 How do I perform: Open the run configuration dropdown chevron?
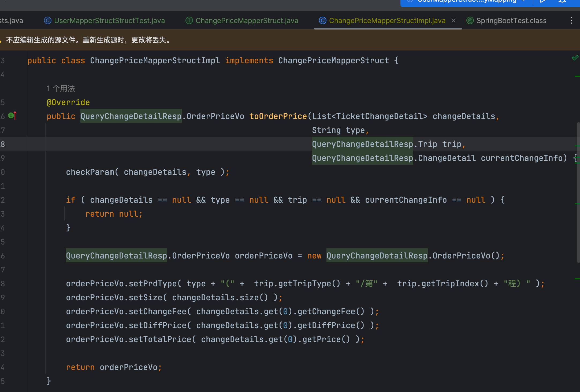pyautogui.click(x=523, y=1)
